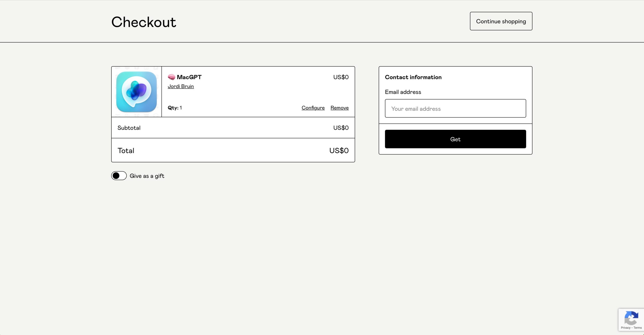Click the MacGPT product title
Screen dimensions: 644x335
[x=189, y=77]
